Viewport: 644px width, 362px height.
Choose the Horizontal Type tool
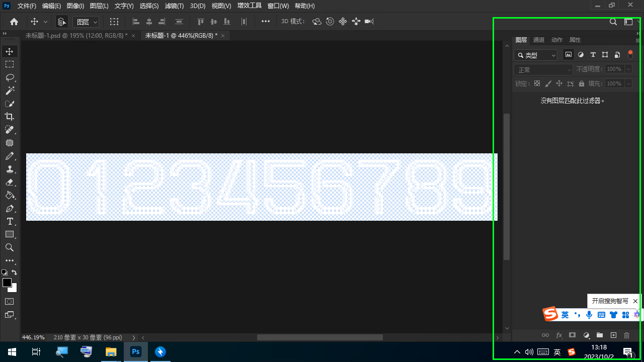[x=10, y=222]
